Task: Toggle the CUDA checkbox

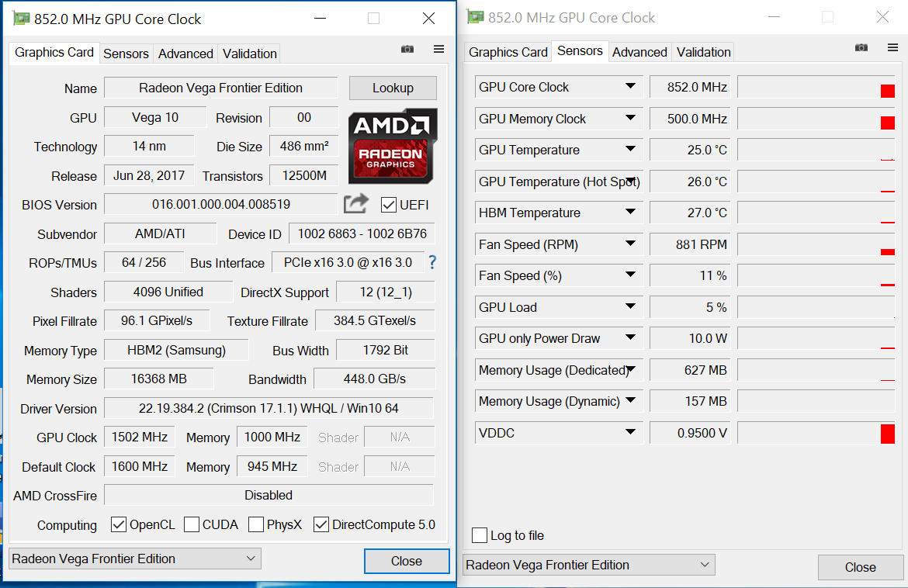Action: (x=192, y=524)
